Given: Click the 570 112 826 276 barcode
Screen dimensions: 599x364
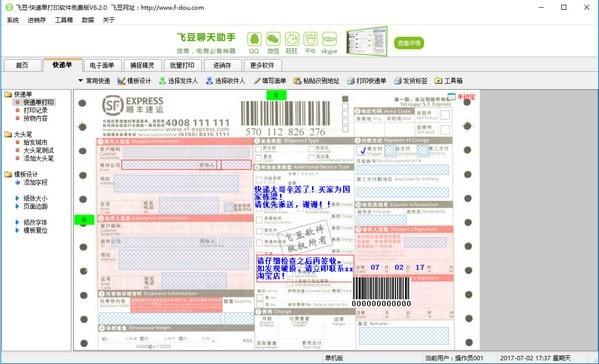Looking at the screenshot, I should pyautogui.click(x=285, y=118).
